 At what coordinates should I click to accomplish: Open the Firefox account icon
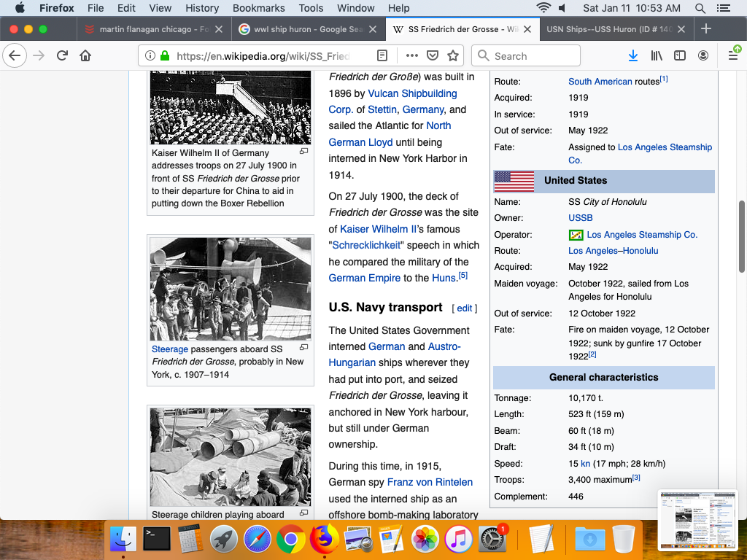(703, 55)
